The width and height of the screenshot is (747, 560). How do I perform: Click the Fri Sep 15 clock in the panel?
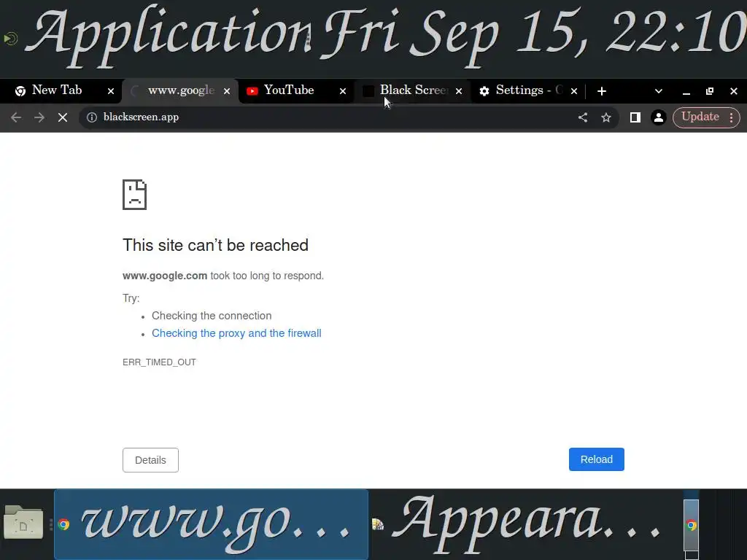click(533, 37)
